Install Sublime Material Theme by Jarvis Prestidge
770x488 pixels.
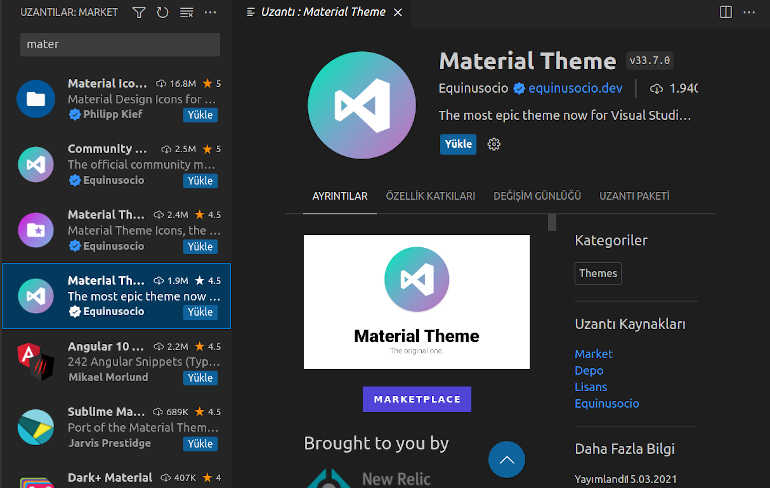[x=200, y=443]
